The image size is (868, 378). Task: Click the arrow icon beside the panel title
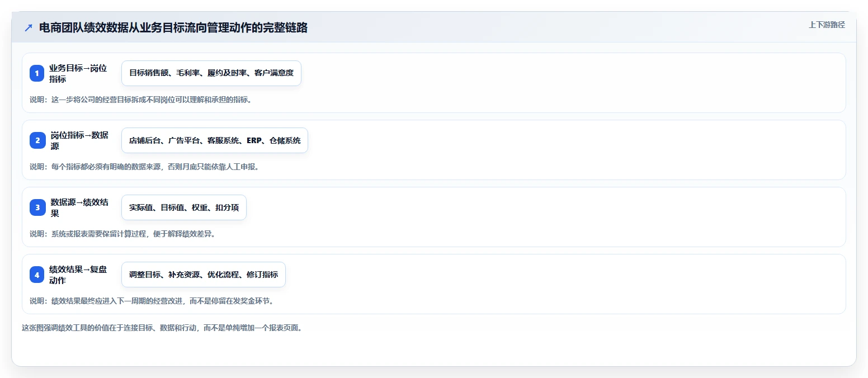(29, 27)
